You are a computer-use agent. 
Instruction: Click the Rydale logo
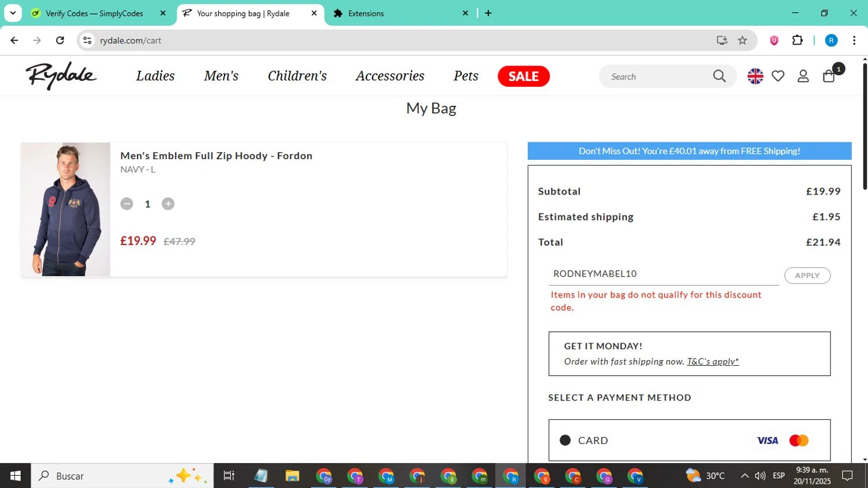click(x=61, y=76)
